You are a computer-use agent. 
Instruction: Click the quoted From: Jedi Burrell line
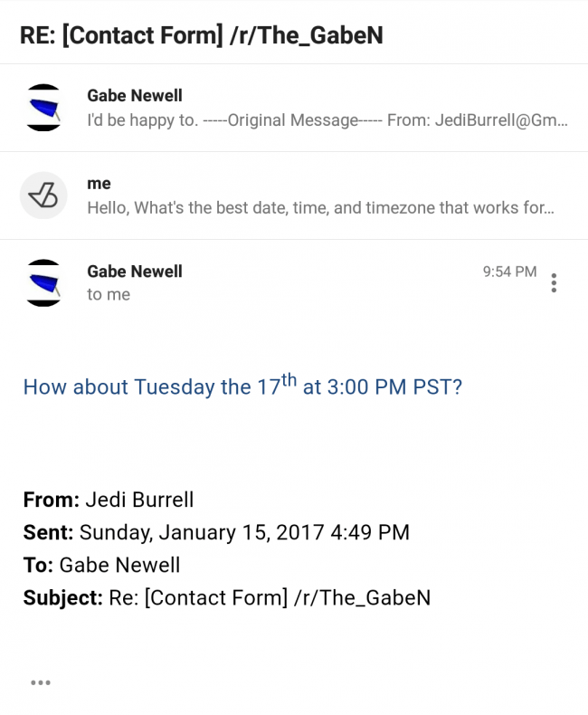109,500
